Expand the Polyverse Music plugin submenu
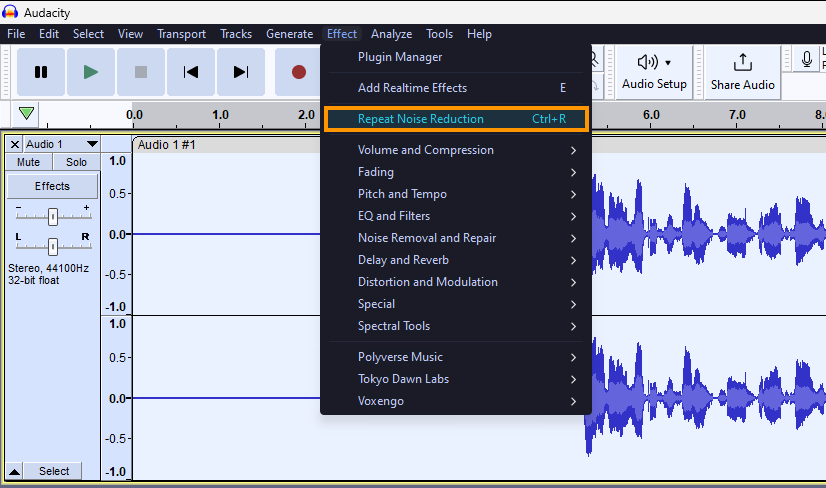 click(456, 357)
